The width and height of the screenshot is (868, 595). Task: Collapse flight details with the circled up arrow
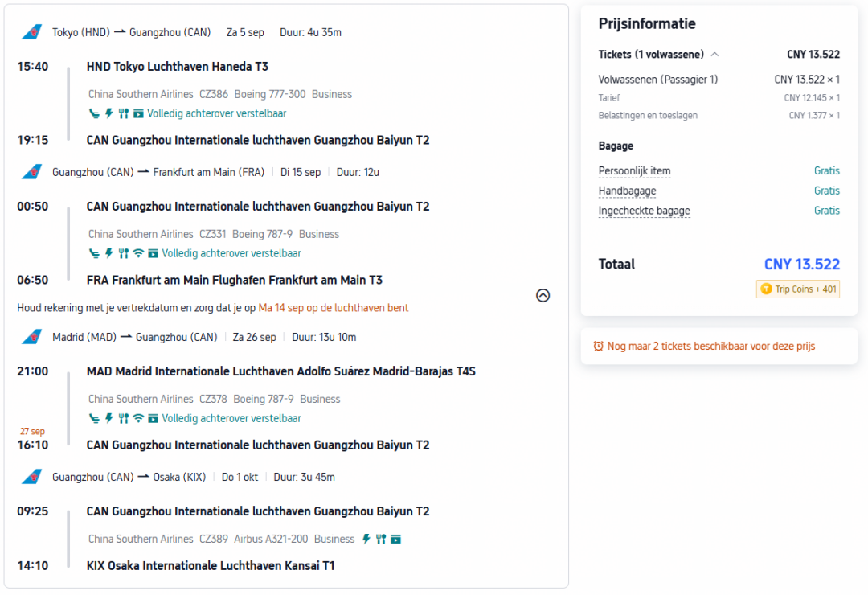coord(543,295)
